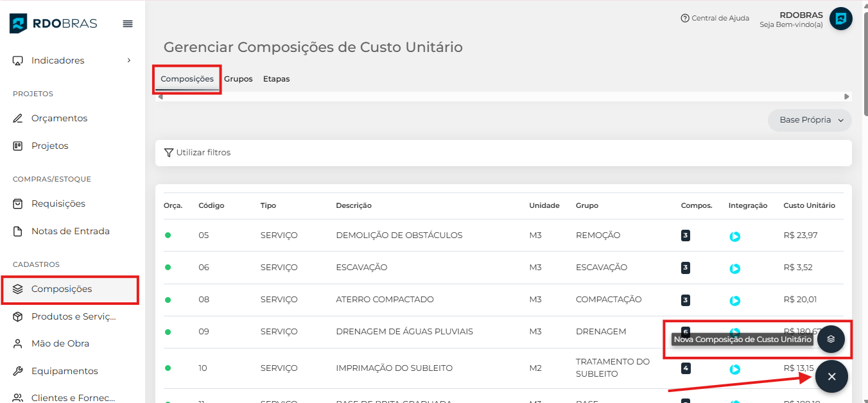This screenshot has height=403, width=868.
Task: Toggle the sidebar hamburger menu icon
Action: (x=128, y=24)
